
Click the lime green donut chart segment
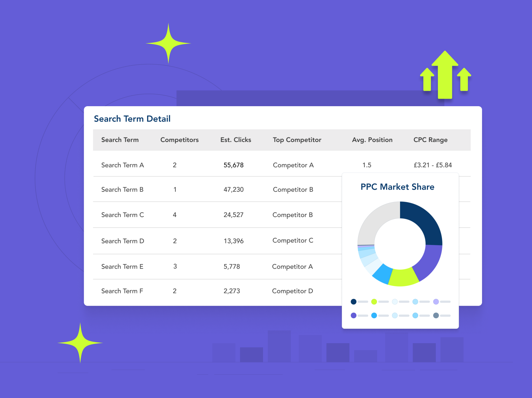pos(403,278)
